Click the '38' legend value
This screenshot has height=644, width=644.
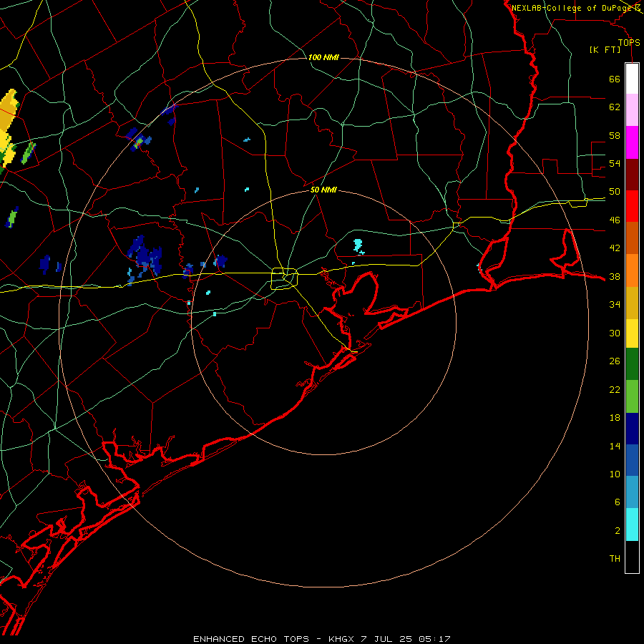tap(615, 276)
